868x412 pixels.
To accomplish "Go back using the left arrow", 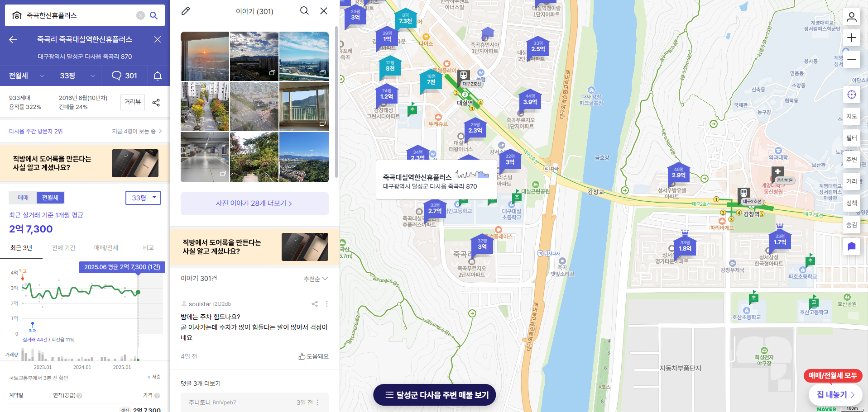I will [x=13, y=39].
